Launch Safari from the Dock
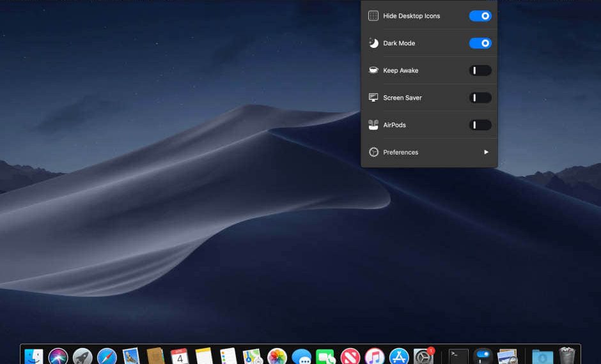 (x=107, y=356)
